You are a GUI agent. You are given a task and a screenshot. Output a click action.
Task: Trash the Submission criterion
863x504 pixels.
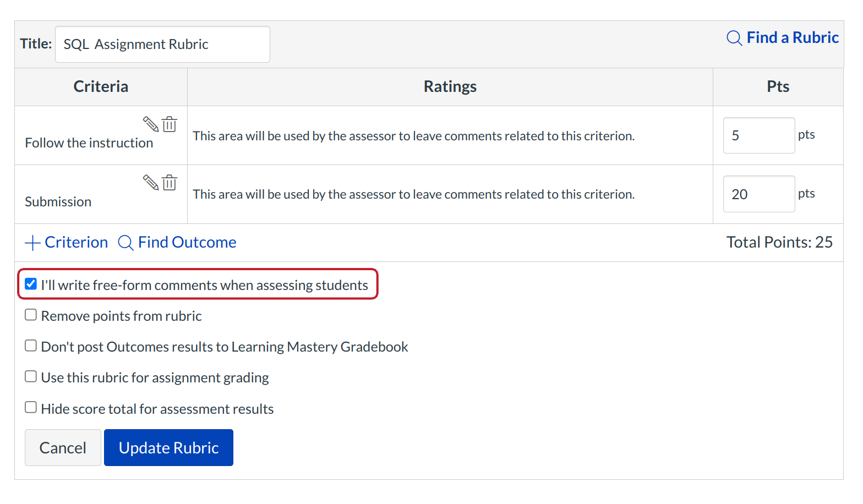point(170,183)
